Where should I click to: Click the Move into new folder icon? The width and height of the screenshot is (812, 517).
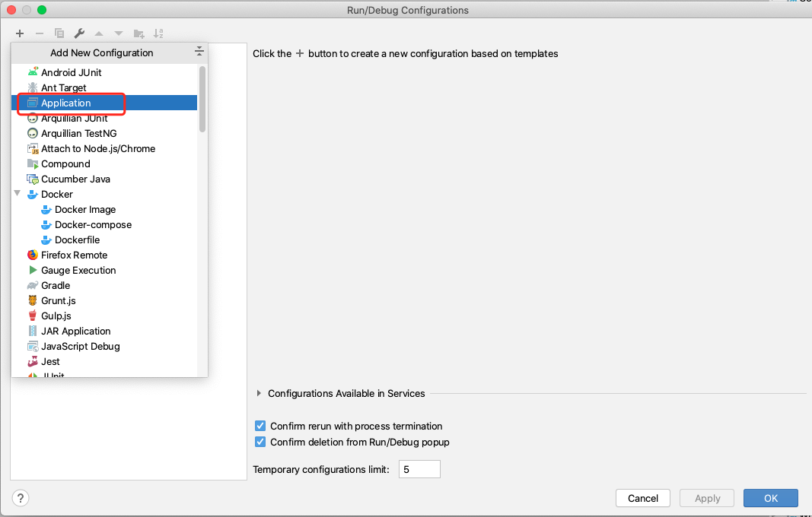[x=139, y=33]
